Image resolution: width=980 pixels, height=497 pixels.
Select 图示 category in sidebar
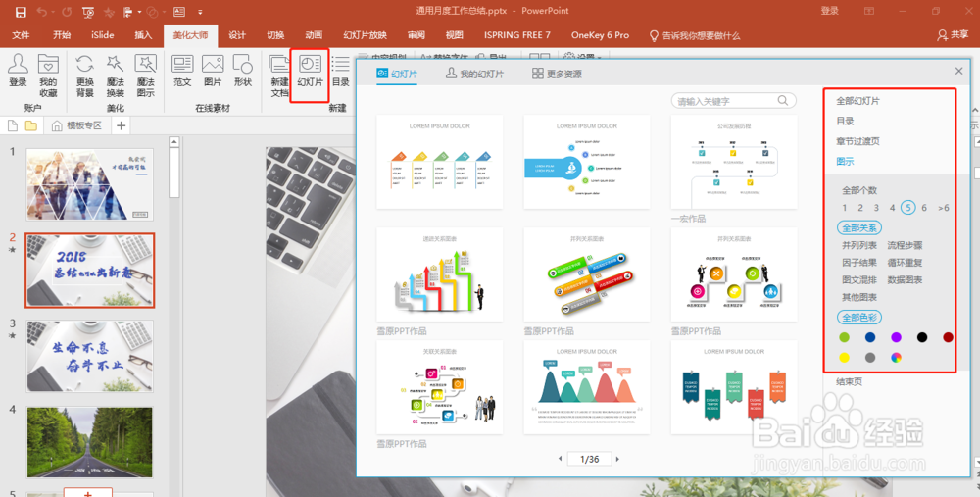coord(845,162)
